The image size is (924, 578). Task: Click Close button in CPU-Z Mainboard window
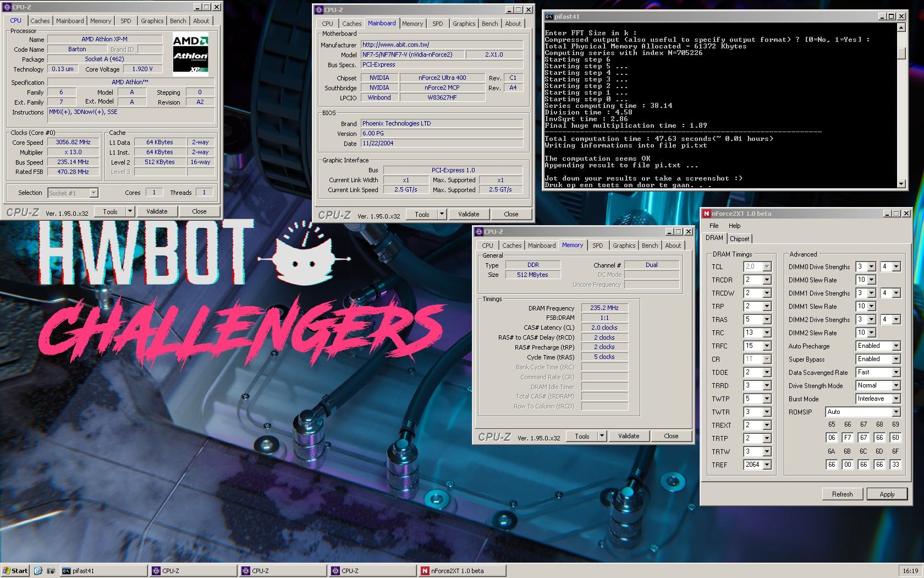tap(511, 214)
